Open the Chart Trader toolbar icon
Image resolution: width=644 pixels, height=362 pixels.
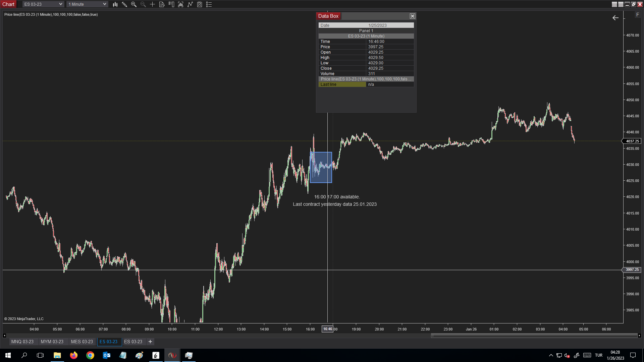click(x=171, y=4)
